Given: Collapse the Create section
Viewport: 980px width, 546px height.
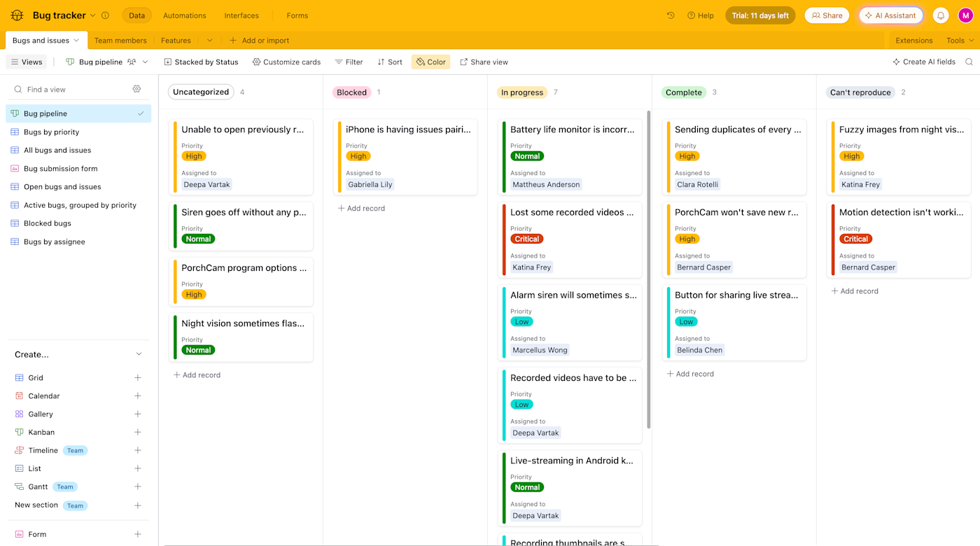Looking at the screenshot, I should [139, 354].
